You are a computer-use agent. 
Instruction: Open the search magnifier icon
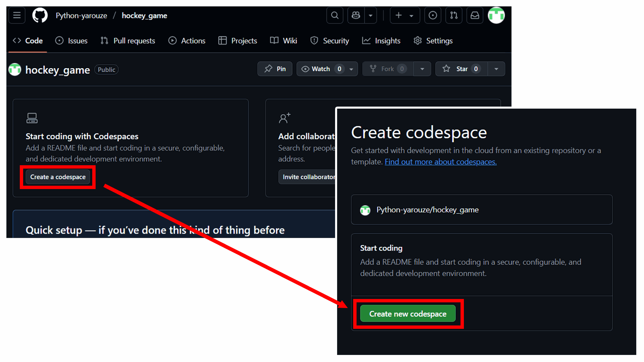point(335,15)
